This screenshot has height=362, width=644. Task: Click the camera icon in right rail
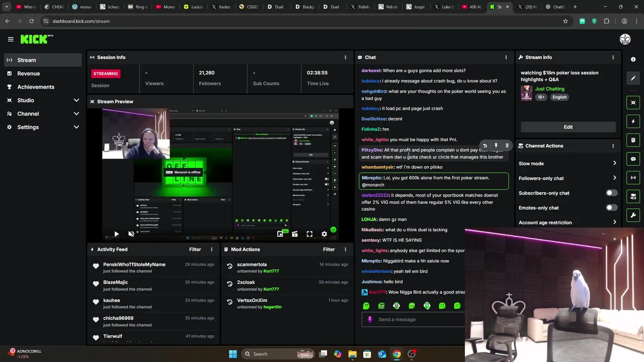(x=633, y=196)
